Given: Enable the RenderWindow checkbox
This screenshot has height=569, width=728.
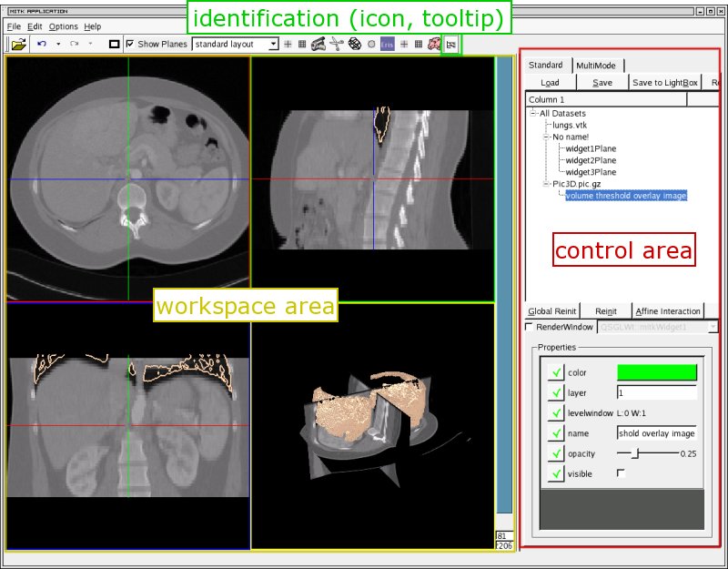Looking at the screenshot, I should click(x=529, y=327).
